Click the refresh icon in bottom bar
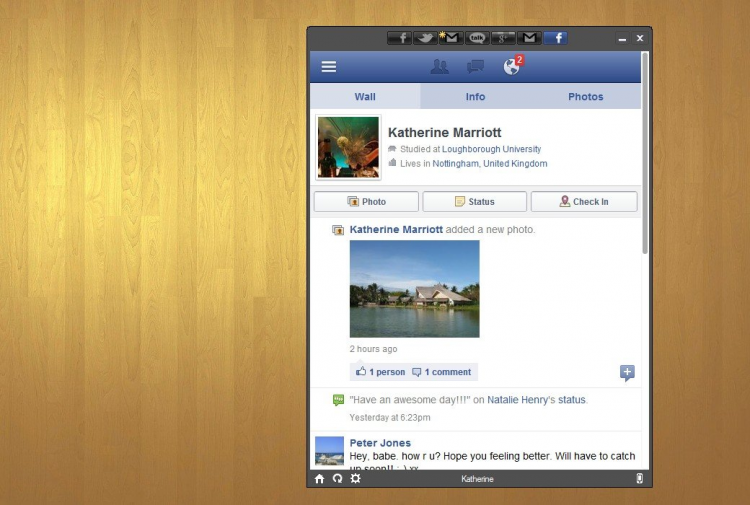 coord(338,479)
